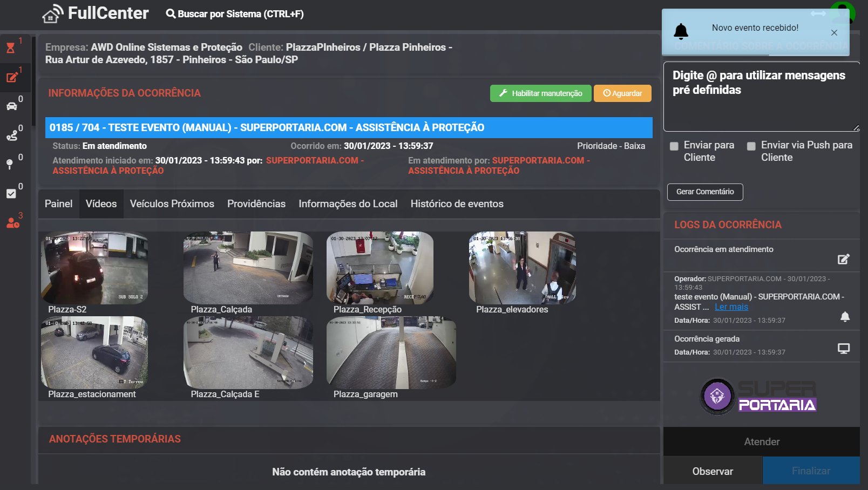This screenshot has height=490, width=868.
Task: Open the map pin sidebar icon
Action: click(x=10, y=165)
